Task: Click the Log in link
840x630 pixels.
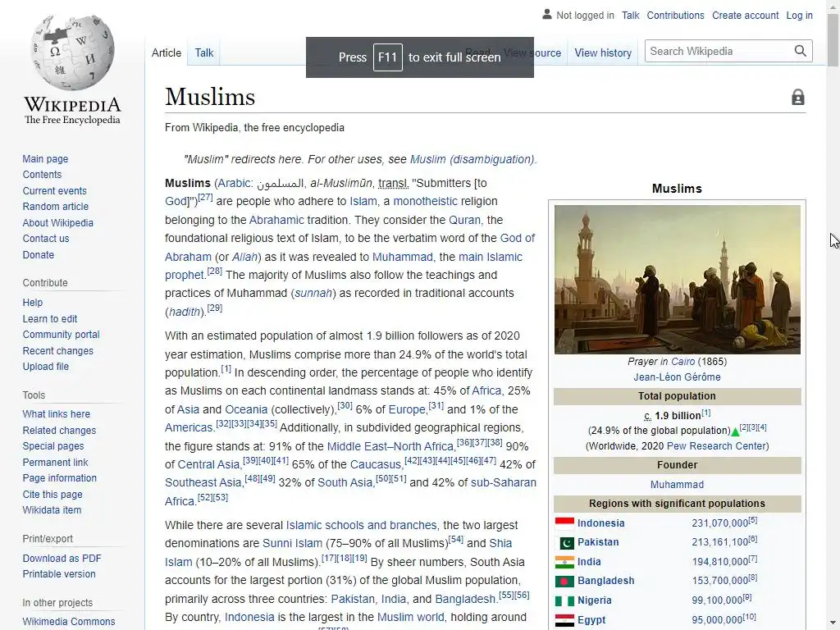Action: pos(799,16)
